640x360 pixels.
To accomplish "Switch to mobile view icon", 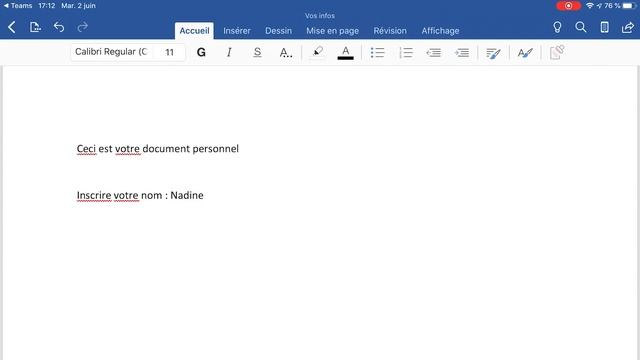I will (604, 27).
